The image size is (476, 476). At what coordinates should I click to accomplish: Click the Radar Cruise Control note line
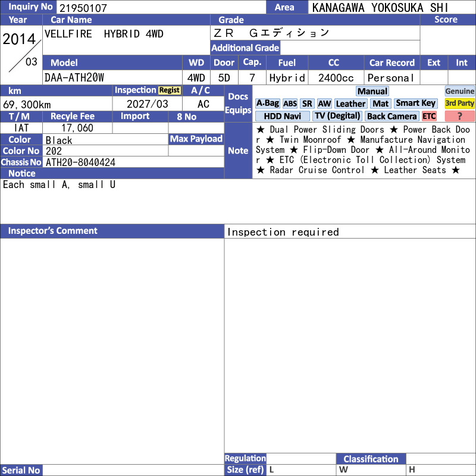tap(317, 170)
